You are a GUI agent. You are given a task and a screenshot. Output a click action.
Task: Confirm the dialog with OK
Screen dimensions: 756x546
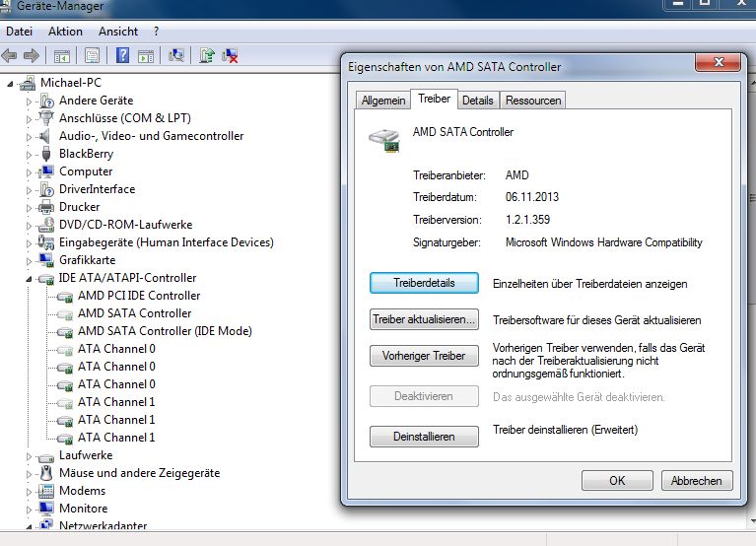coord(617,481)
